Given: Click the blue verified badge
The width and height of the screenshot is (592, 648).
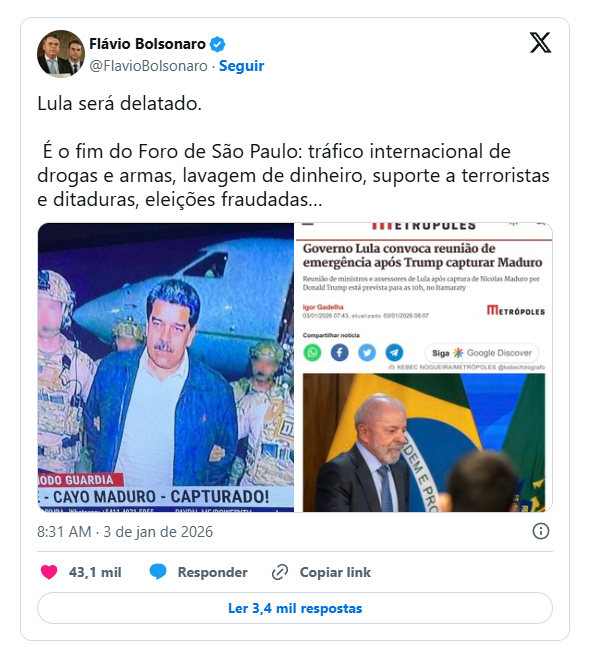Looking at the screenshot, I should tap(217, 44).
